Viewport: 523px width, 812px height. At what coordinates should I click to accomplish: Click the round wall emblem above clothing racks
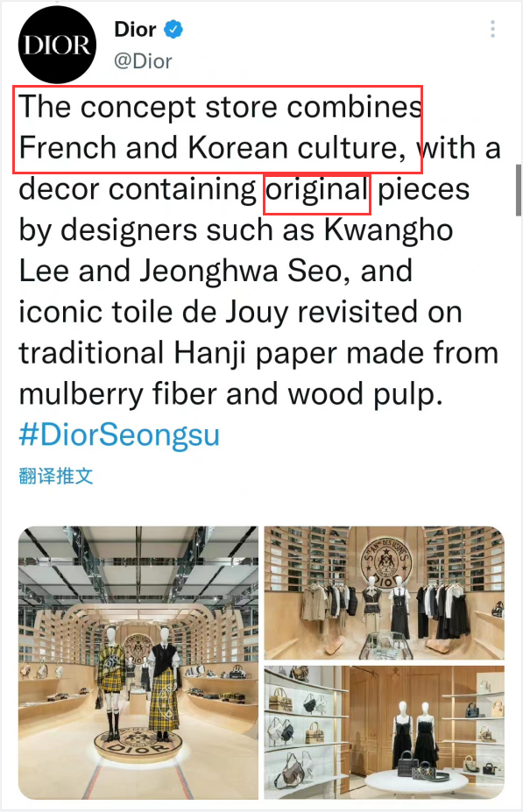[385, 562]
